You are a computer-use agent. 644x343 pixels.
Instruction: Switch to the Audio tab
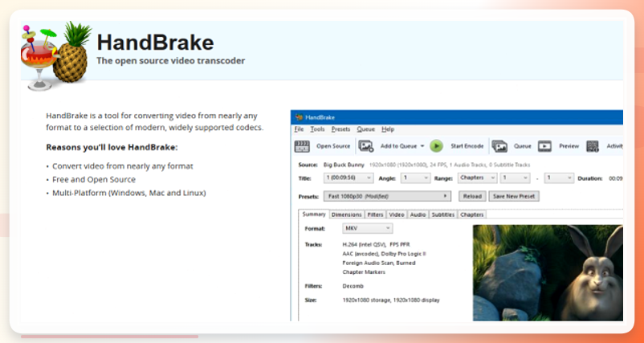pos(418,214)
